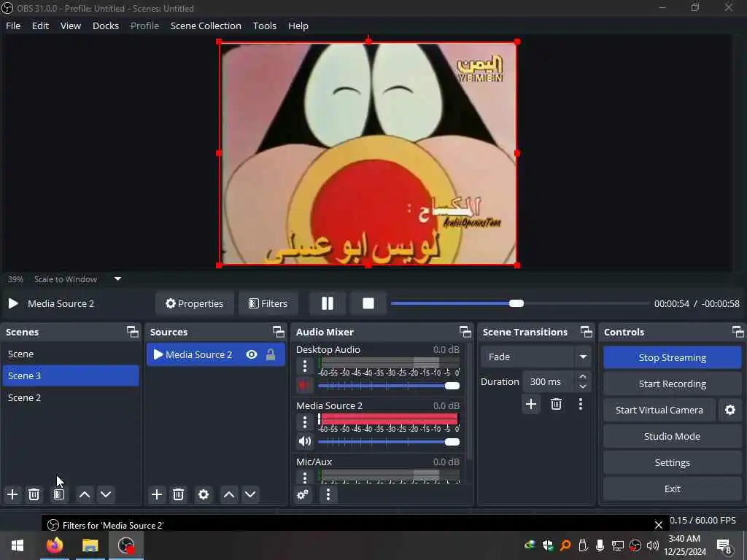
Task: Pop out the Controls dock
Action: pos(738,332)
